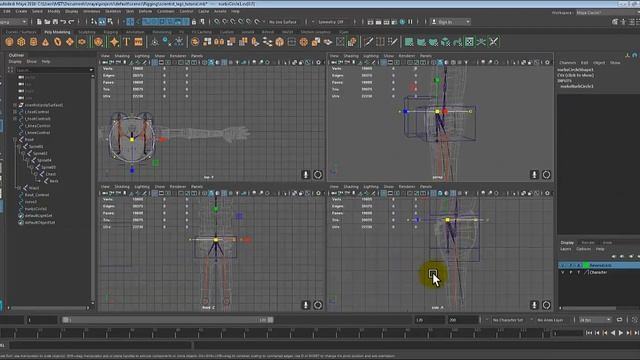Click No Live Surface field
Screen dimensions: 640x360
click(283, 22)
